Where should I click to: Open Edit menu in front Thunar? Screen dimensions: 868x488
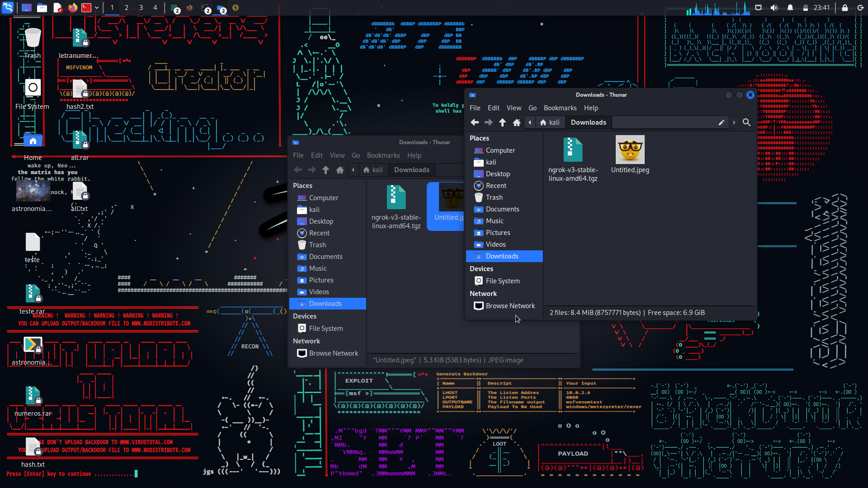click(x=493, y=108)
